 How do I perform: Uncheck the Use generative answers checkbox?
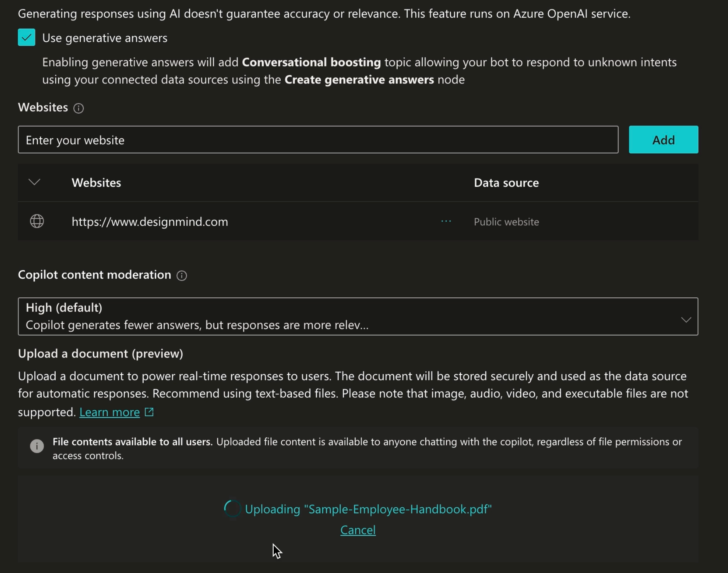pyautogui.click(x=26, y=37)
